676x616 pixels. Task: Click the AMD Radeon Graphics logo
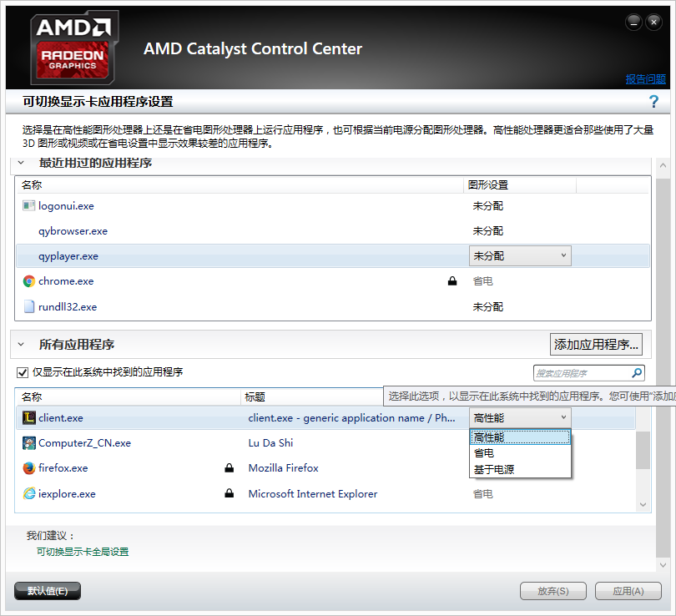[74, 48]
